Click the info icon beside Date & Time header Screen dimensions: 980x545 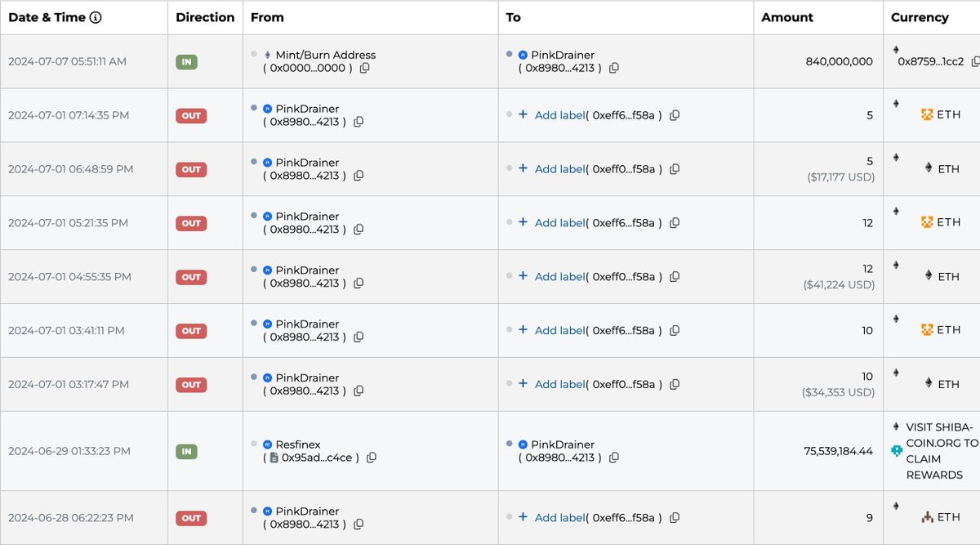[96, 17]
